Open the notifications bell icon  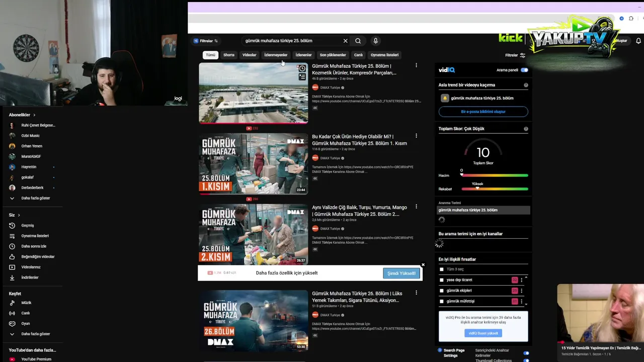tap(638, 41)
